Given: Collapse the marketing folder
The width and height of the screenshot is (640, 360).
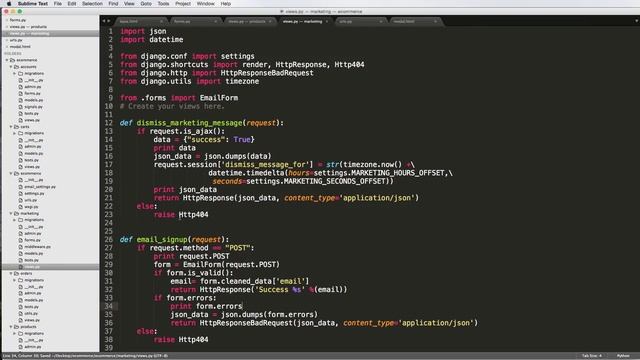Looking at the screenshot, I should pyautogui.click(x=11, y=213).
